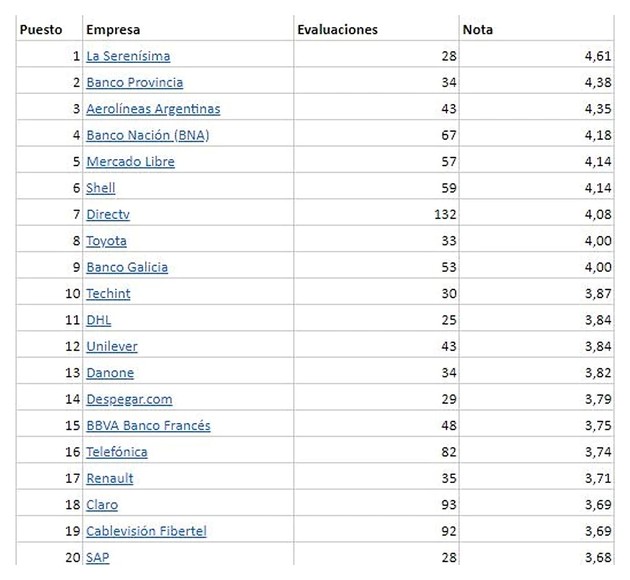Click the Toyota link
Screen dimensions: 630x580
click(106, 241)
